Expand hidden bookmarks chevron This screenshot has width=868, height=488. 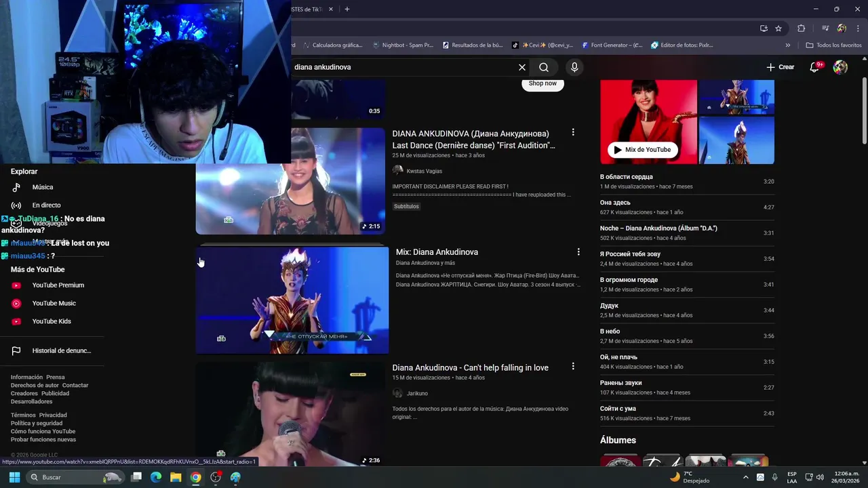pos(788,45)
